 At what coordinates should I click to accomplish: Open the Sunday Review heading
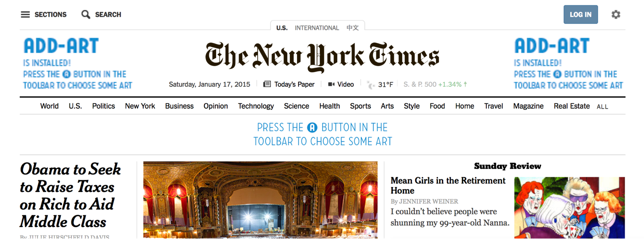508,166
